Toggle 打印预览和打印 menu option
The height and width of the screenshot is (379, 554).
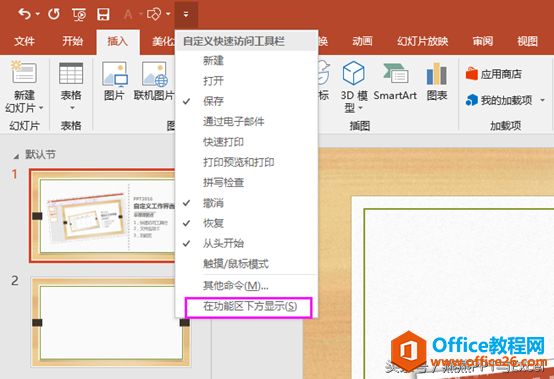(247, 162)
